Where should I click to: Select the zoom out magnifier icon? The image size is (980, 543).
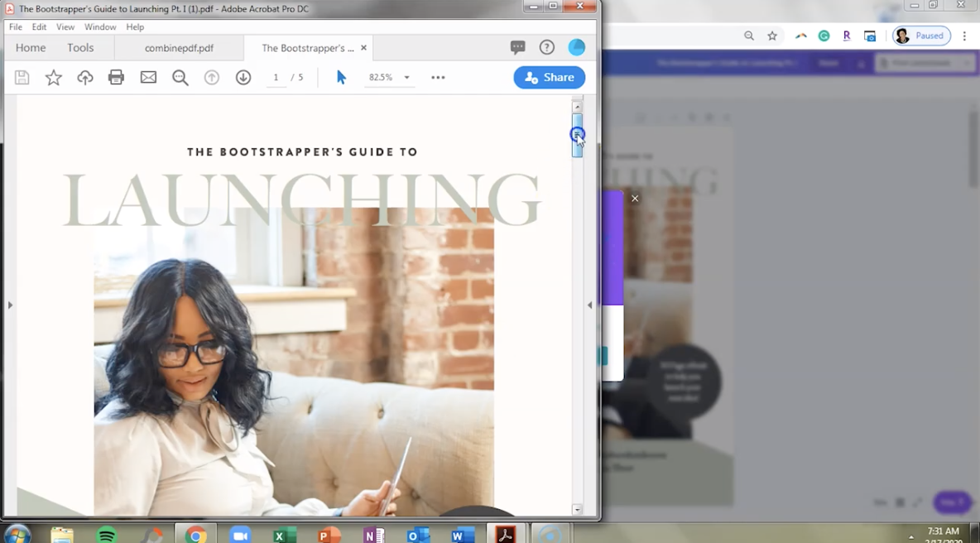pyautogui.click(x=180, y=77)
